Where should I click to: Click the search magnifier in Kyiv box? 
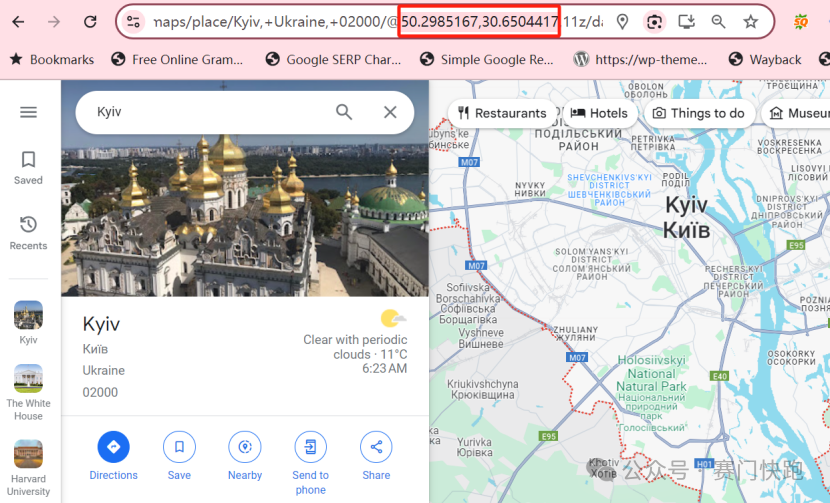tap(344, 112)
